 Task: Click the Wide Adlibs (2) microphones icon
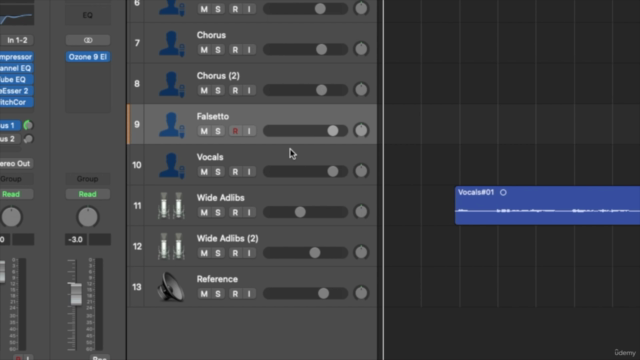tap(171, 247)
